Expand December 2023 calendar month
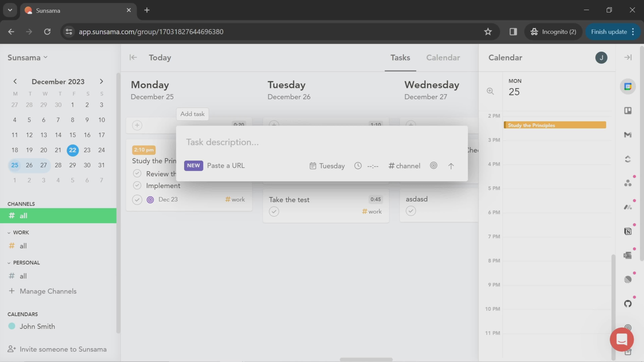 pyautogui.click(x=58, y=81)
